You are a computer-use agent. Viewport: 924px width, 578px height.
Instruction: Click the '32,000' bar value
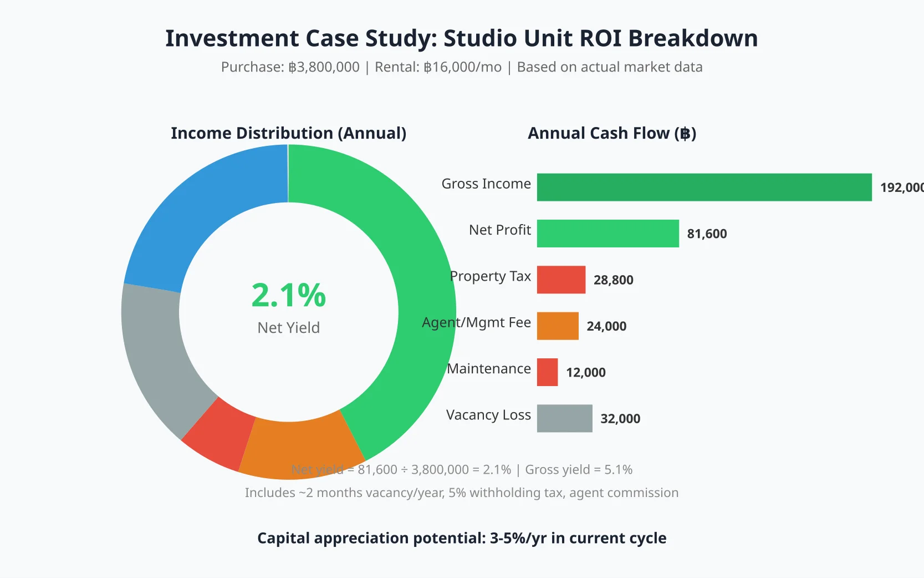(x=621, y=419)
